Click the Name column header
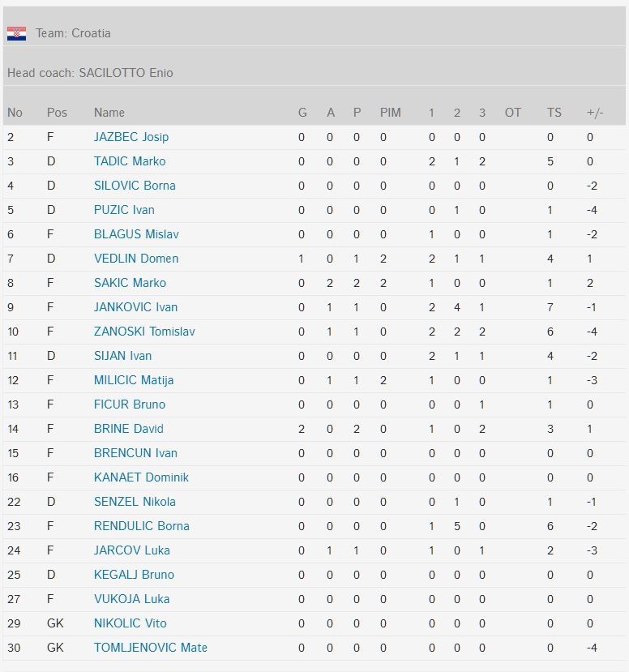The width and height of the screenshot is (629, 672). 109,113
